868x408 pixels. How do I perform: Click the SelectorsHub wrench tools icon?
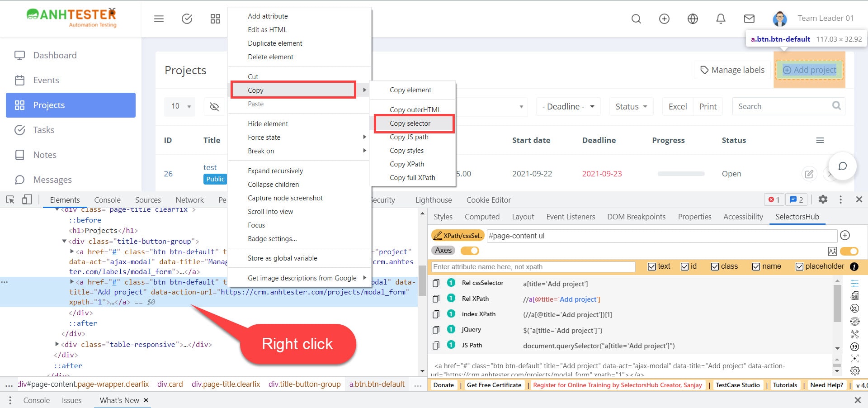(854, 334)
